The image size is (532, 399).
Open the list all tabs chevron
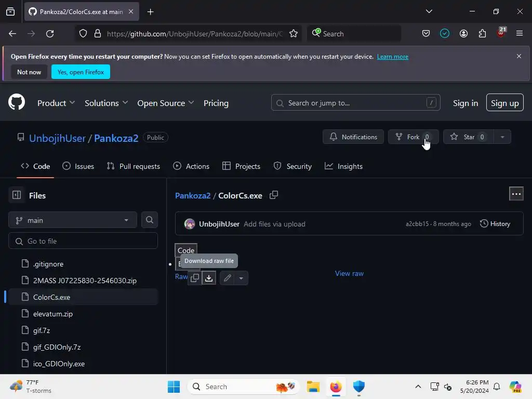[429, 11]
